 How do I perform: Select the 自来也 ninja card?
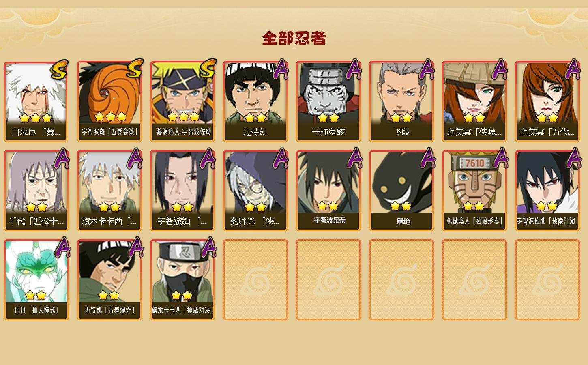click(36, 101)
